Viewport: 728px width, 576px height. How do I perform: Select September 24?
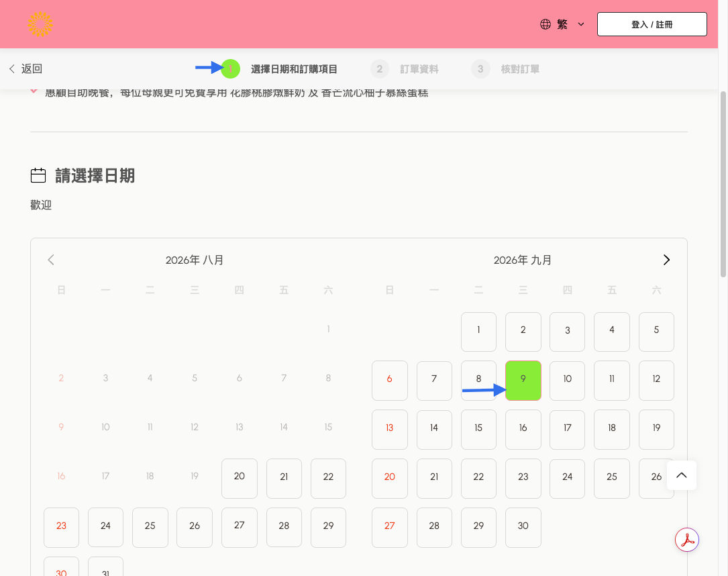point(568,479)
